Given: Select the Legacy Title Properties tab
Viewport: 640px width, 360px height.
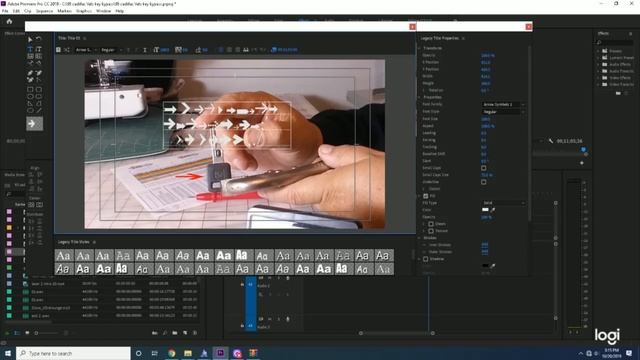Looking at the screenshot, I should (x=440, y=38).
